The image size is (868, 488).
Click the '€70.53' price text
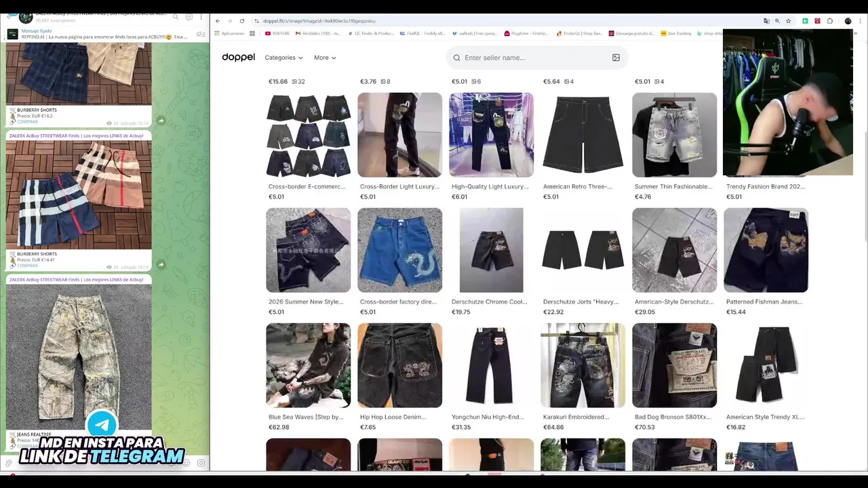click(645, 428)
